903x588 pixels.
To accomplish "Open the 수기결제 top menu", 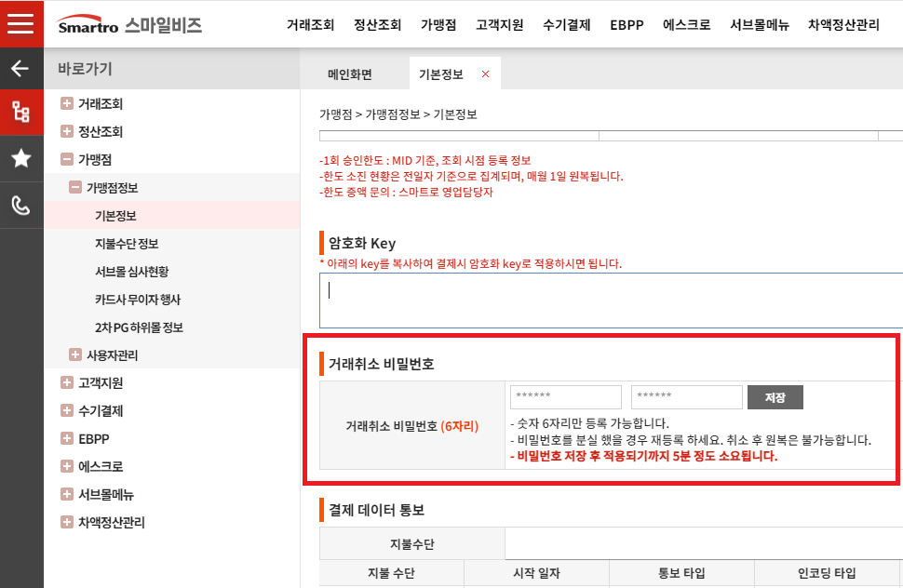I will pyautogui.click(x=566, y=25).
